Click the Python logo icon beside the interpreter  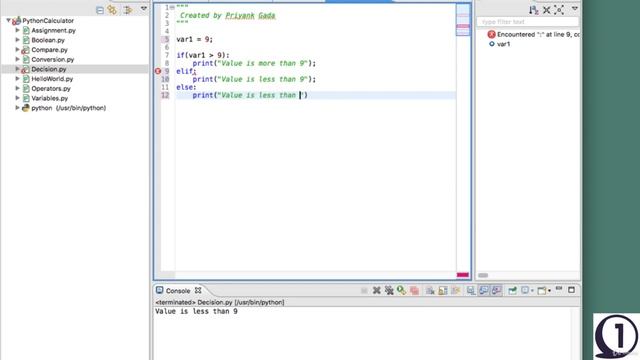(26, 108)
